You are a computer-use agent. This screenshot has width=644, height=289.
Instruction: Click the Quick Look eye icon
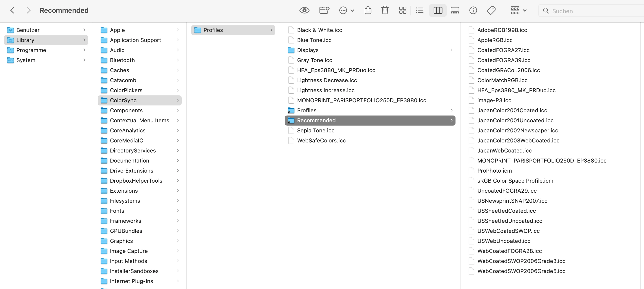[304, 11]
